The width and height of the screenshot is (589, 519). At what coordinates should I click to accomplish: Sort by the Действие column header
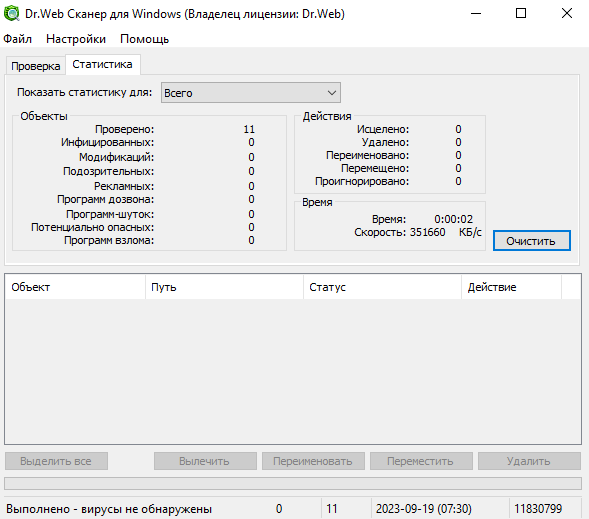pos(512,287)
